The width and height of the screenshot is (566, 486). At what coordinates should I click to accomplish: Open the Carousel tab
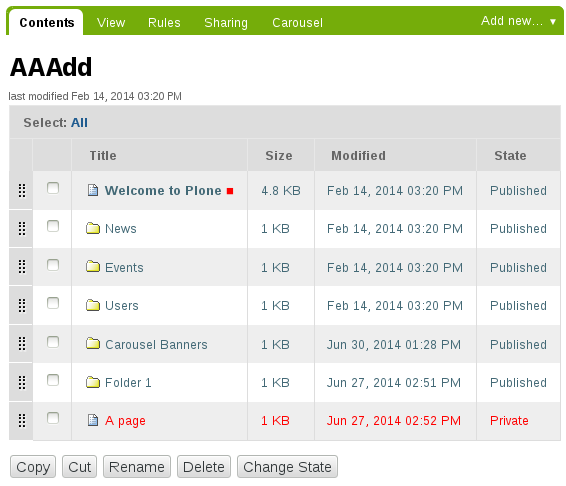pyautogui.click(x=297, y=23)
